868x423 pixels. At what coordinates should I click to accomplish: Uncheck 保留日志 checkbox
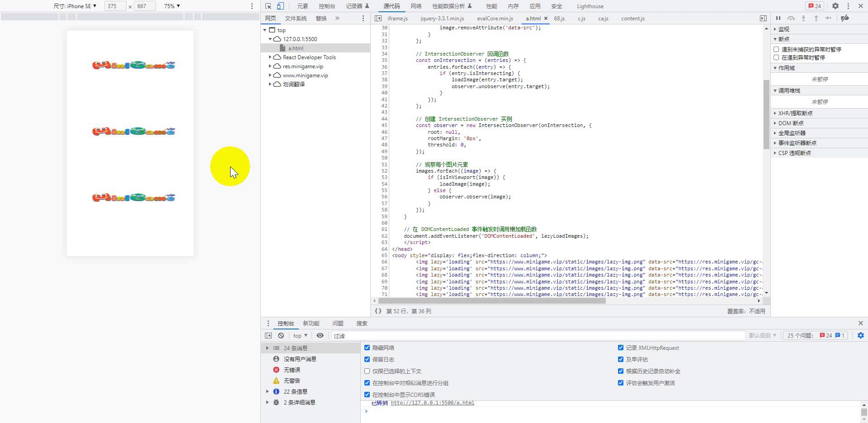coord(367,359)
